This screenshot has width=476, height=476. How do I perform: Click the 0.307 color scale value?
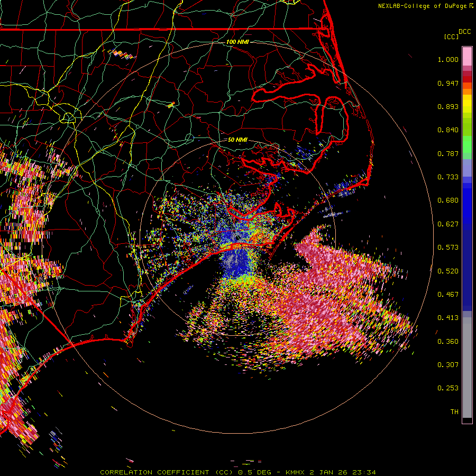448,365
